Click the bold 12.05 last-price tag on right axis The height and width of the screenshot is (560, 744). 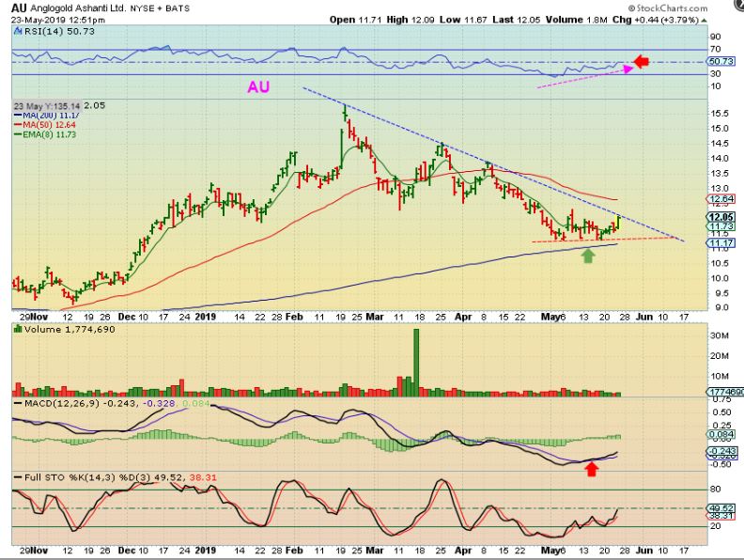click(721, 217)
